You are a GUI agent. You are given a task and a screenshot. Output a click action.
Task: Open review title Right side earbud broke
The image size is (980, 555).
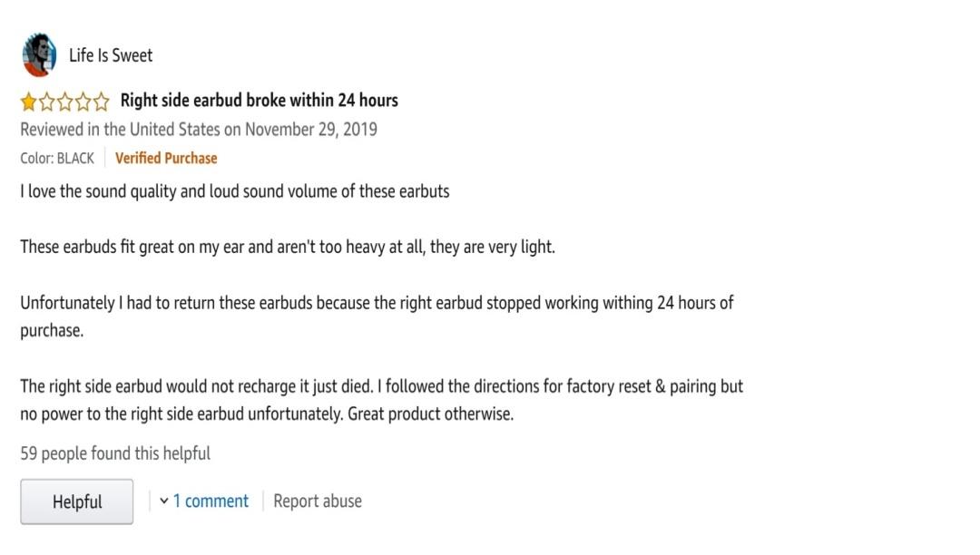260,100
